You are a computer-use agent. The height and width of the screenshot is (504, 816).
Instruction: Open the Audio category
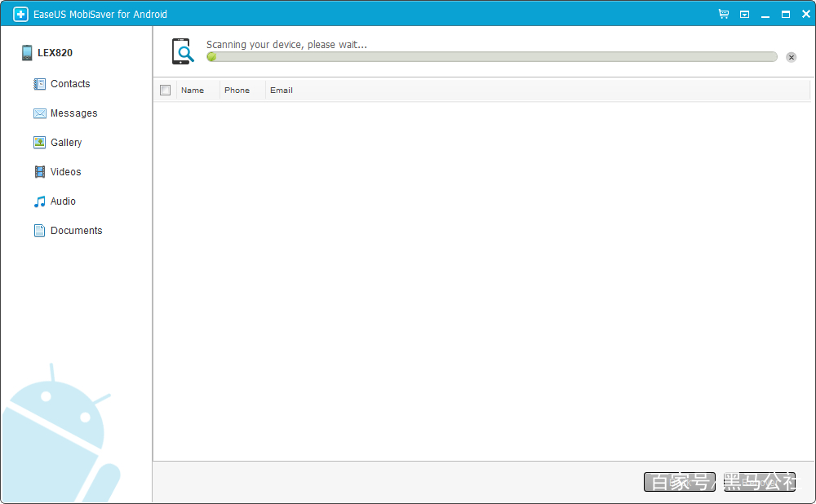pos(63,201)
